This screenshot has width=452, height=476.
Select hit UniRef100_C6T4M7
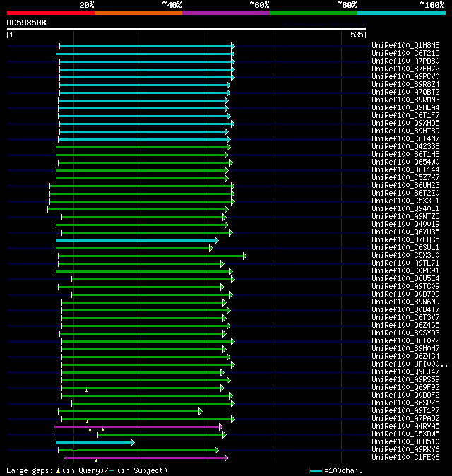click(x=405, y=138)
